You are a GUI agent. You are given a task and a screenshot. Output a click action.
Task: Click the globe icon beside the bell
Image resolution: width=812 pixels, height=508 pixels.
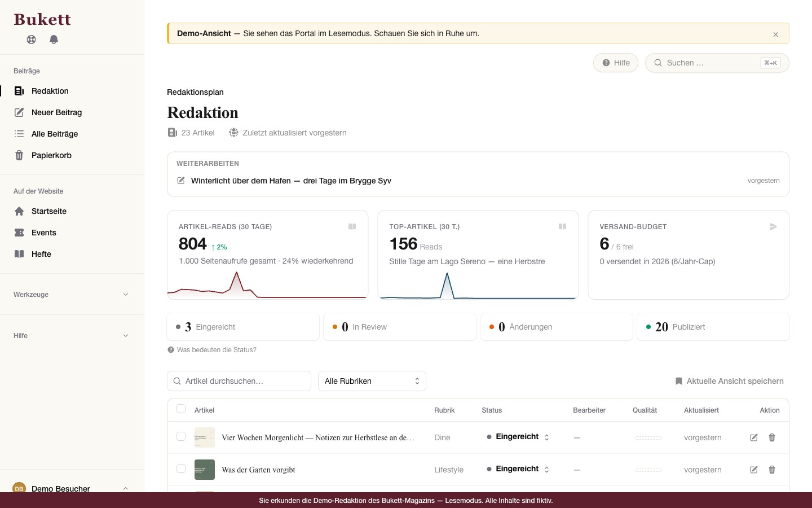(31, 40)
